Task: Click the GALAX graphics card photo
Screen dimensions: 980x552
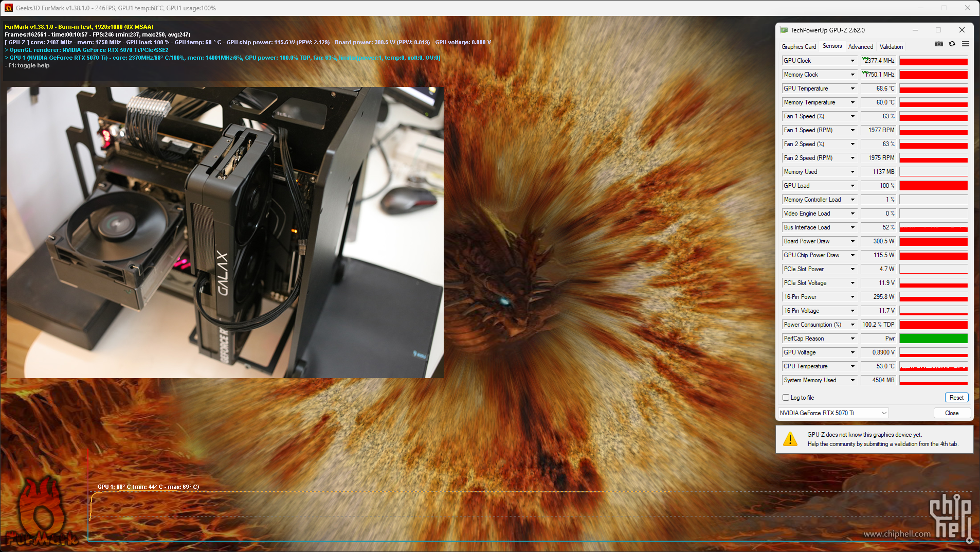Action: 225,233
